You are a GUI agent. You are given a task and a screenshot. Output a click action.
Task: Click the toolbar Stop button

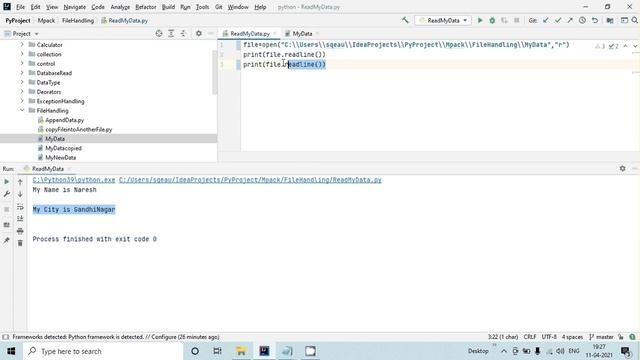[x=517, y=20]
